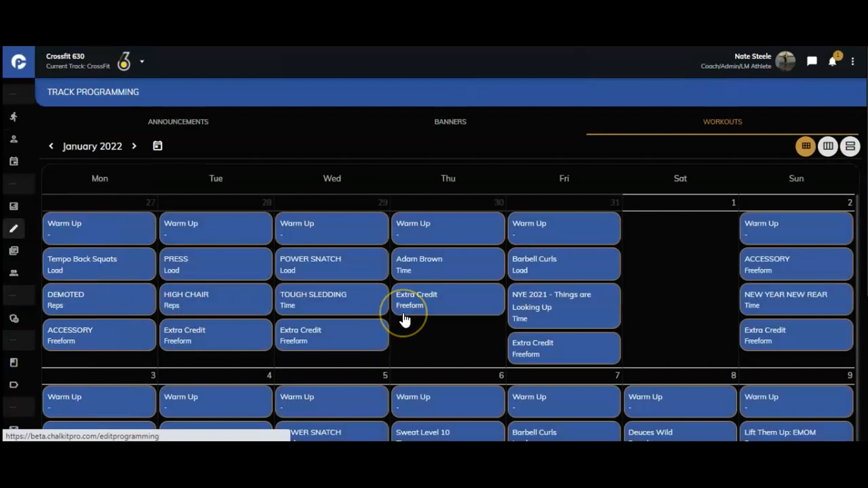The height and width of the screenshot is (488, 868).
Task: Switch to the month grid view toggle
Action: coord(806,146)
